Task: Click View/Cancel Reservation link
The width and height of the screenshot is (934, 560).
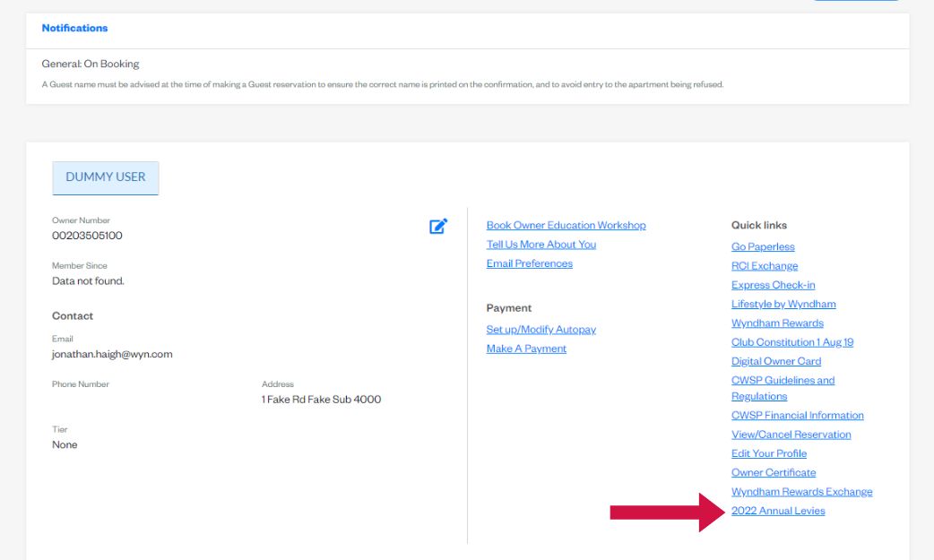Action: [791, 435]
